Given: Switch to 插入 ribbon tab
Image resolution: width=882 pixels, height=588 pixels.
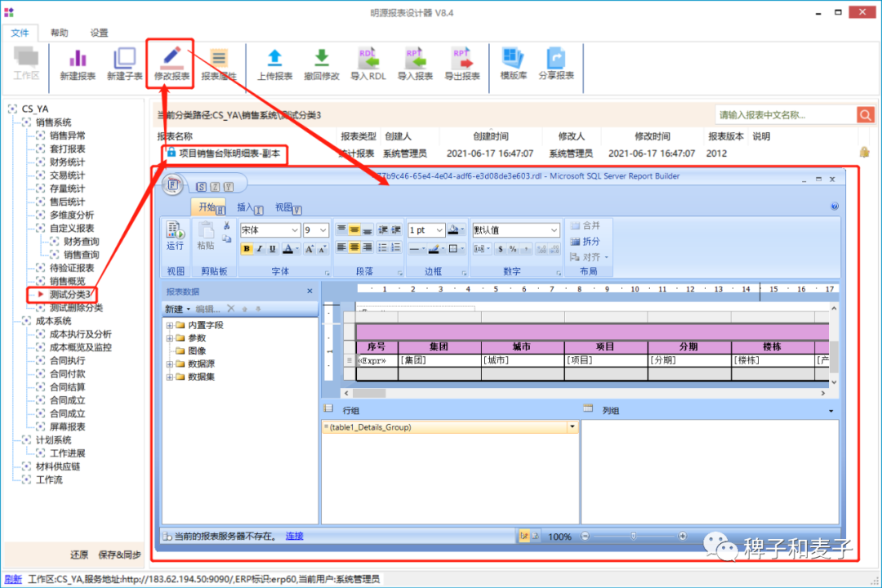Looking at the screenshot, I should (247, 207).
